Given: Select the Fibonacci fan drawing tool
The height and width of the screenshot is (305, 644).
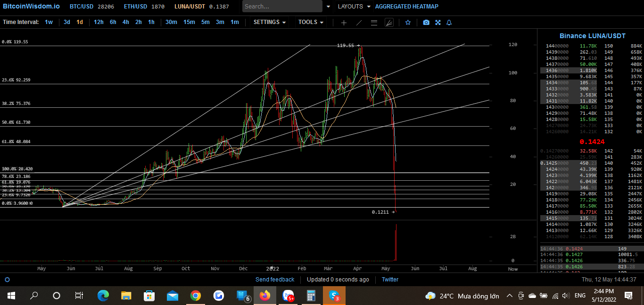Looking at the screenshot, I should click(x=389, y=22).
